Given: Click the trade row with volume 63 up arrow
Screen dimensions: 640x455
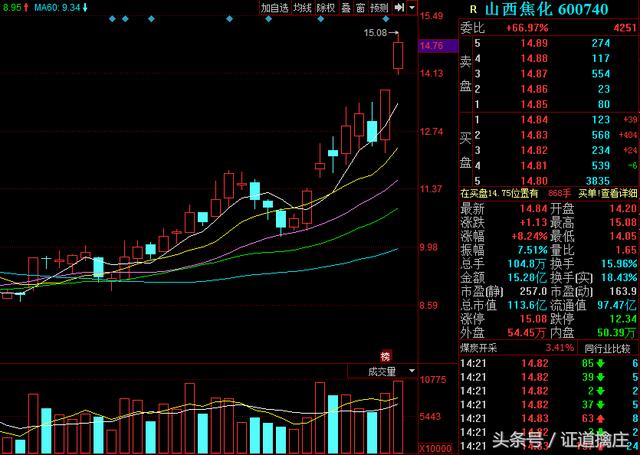Looking at the screenshot, I should pyautogui.click(x=549, y=418).
